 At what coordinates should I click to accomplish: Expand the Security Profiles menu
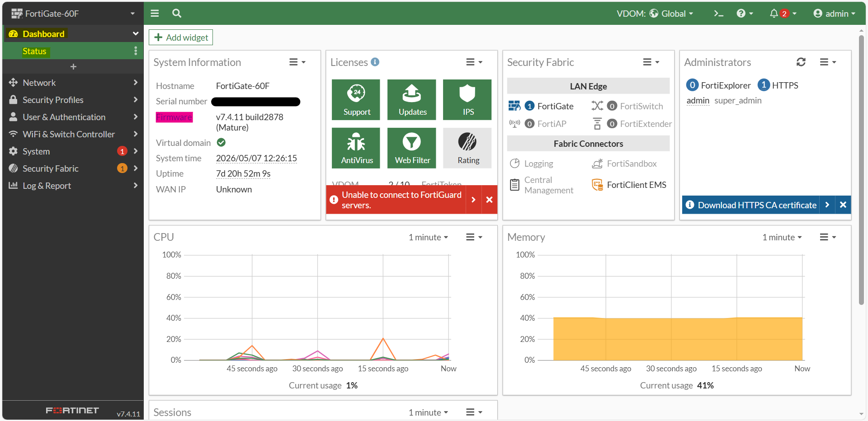click(73, 100)
